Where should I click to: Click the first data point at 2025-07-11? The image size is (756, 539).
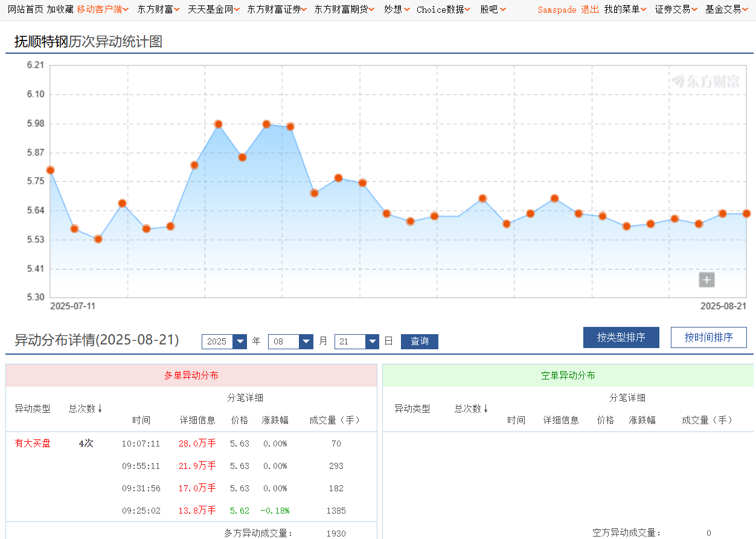coord(50,170)
